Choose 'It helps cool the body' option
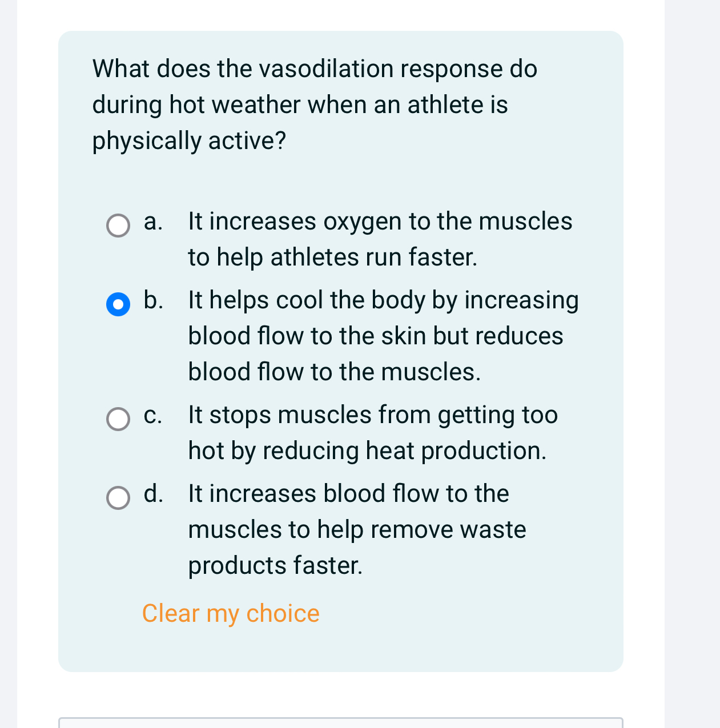Image resolution: width=720 pixels, height=728 pixels. click(x=383, y=300)
